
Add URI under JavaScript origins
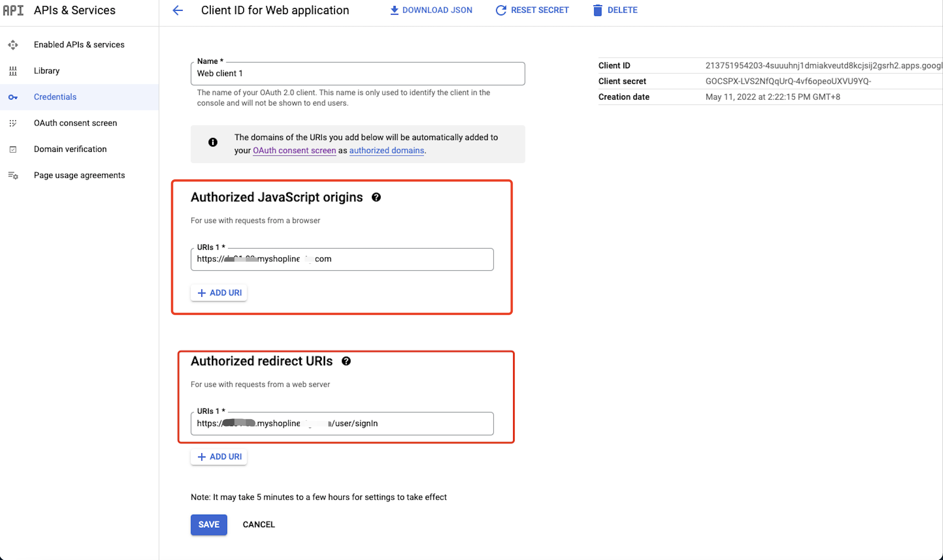pos(219,293)
